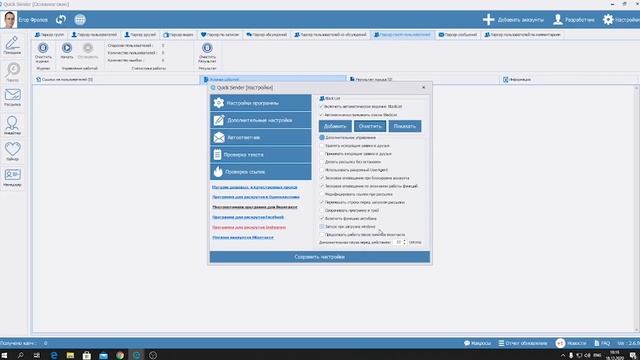Screen dimensions: 640x360
Task: Click the Показать Blacklist button
Action: click(404, 126)
